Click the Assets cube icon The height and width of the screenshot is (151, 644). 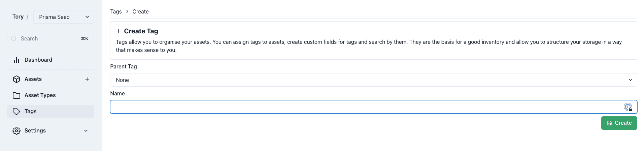pos(16,79)
